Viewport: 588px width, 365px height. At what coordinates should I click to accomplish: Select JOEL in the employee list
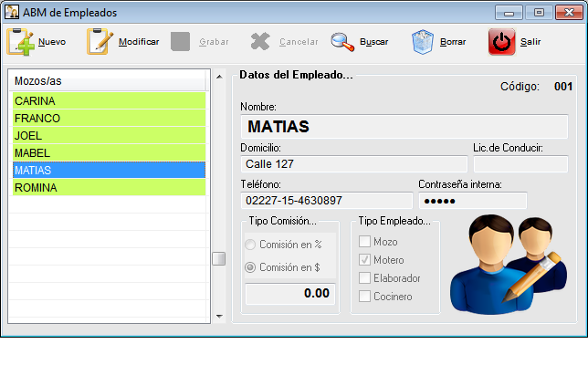110,135
